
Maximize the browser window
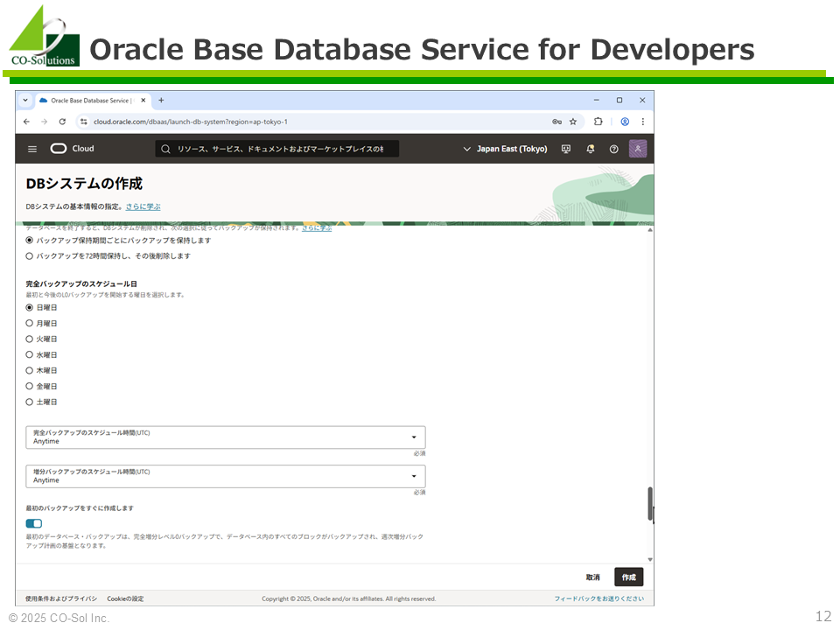click(619, 100)
